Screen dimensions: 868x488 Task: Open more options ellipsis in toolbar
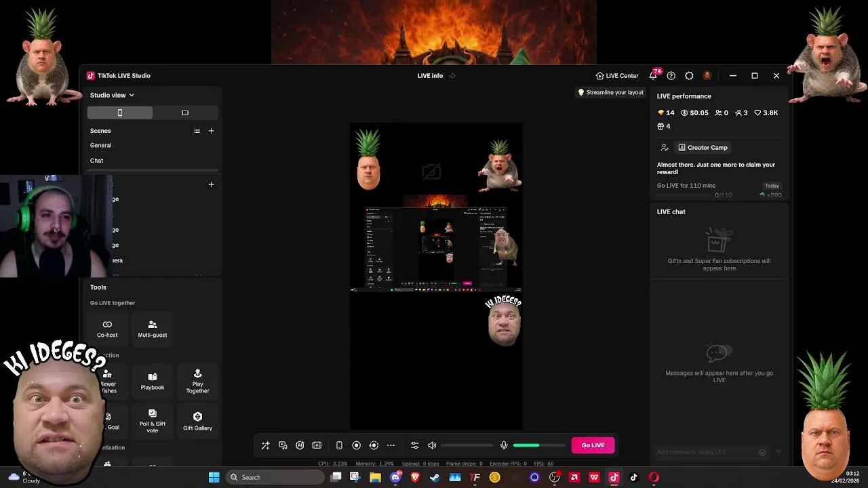pos(391,445)
